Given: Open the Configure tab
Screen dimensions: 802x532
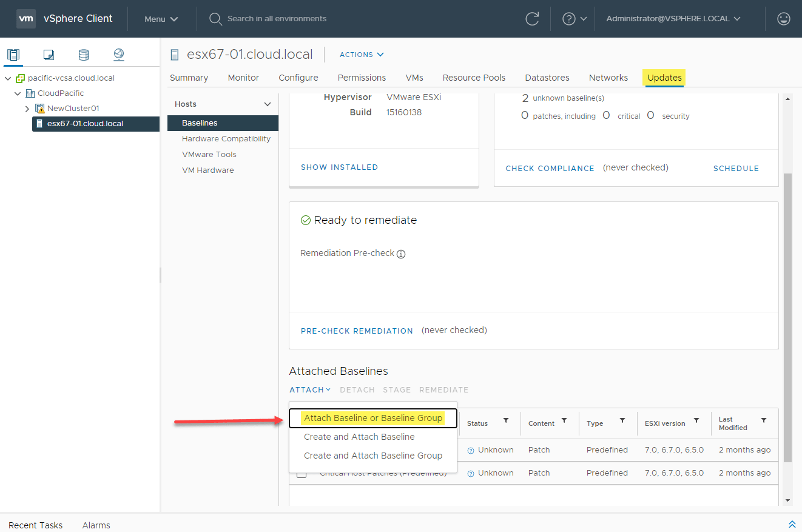Looking at the screenshot, I should pos(298,78).
